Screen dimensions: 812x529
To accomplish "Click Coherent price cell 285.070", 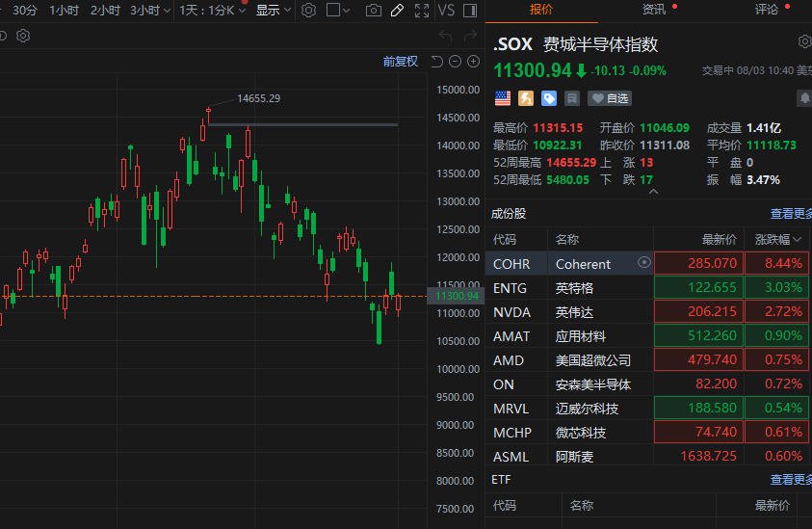I will [x=698, y=263].
